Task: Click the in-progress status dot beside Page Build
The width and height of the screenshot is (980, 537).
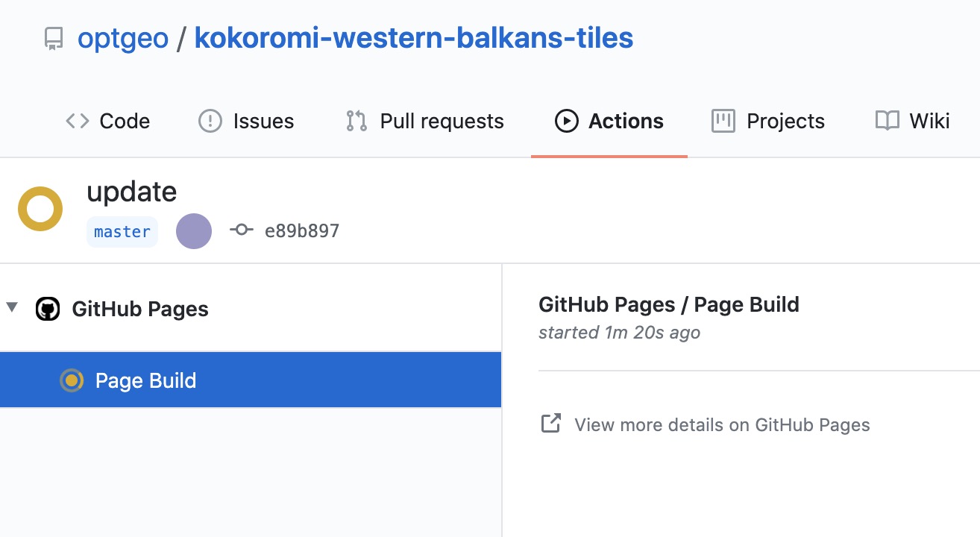Action: coord(72,380)
